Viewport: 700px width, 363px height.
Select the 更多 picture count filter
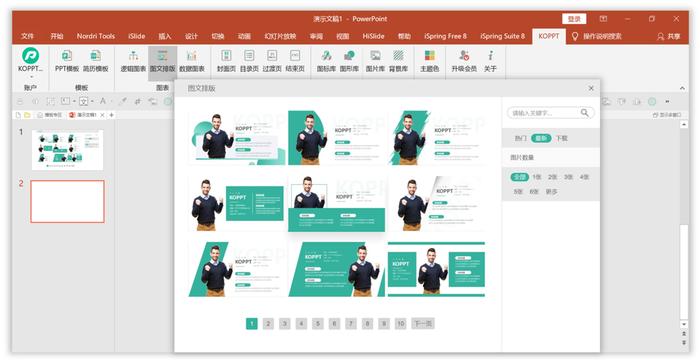(551, 192)
